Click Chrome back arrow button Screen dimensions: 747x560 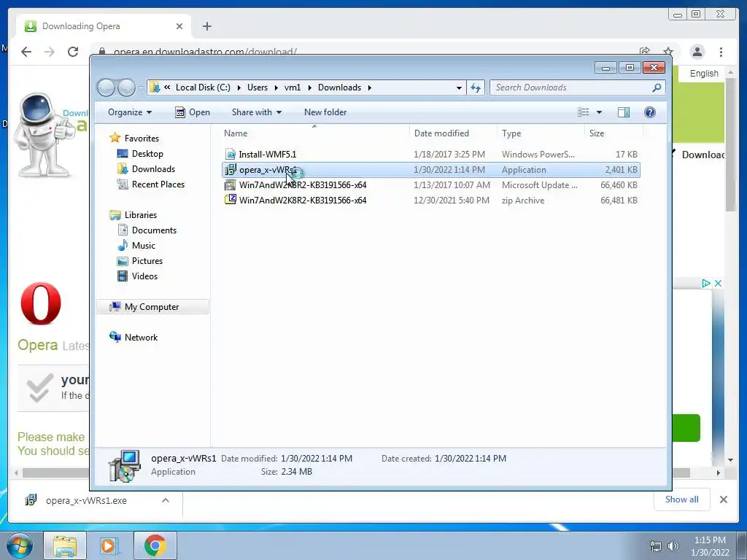[26, 52]
